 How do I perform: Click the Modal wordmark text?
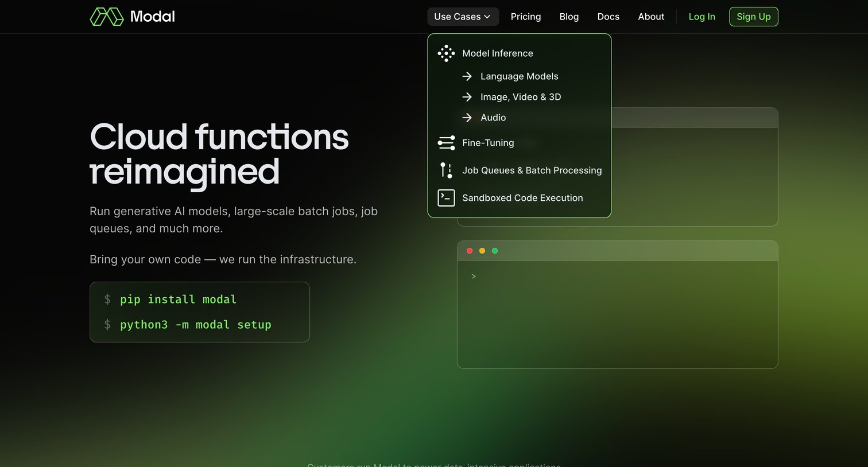(x=152, y=17)
